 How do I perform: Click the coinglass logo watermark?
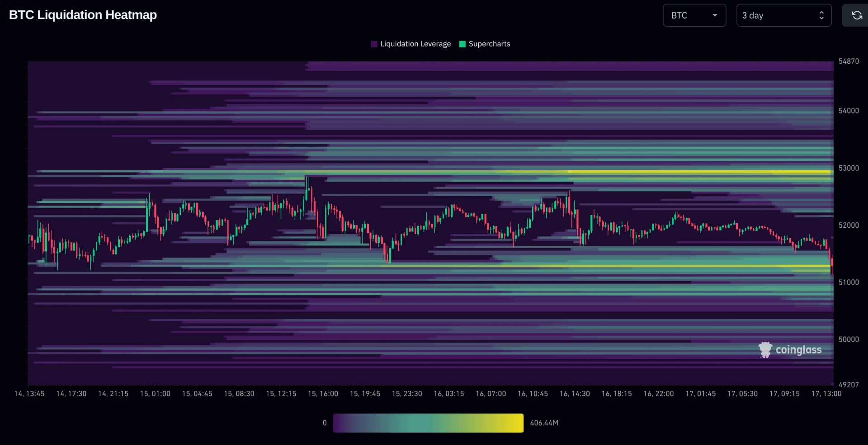point(790,350)
